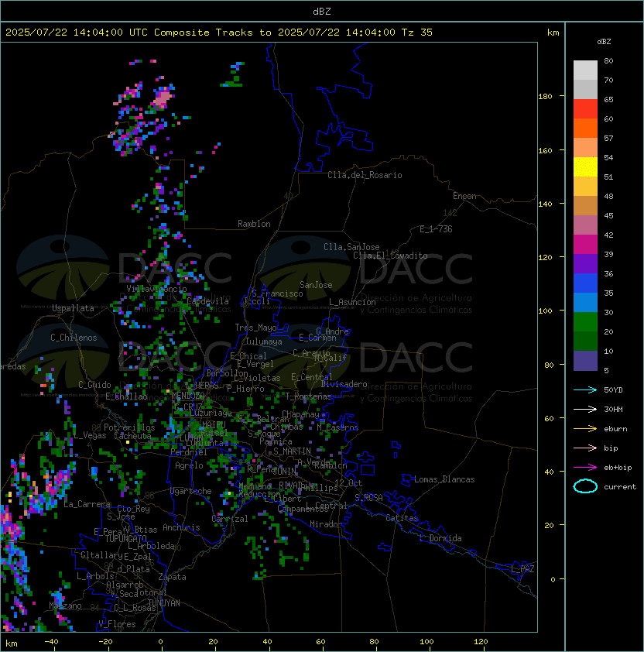Click the 'Tulumaya' map label

(264, 341)
